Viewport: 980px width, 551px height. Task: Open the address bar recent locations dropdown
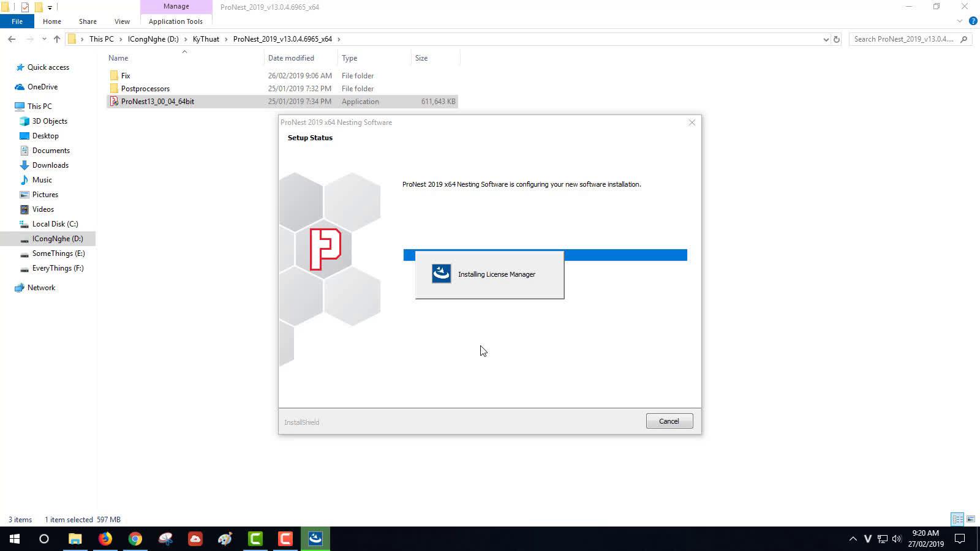(826, 39)
